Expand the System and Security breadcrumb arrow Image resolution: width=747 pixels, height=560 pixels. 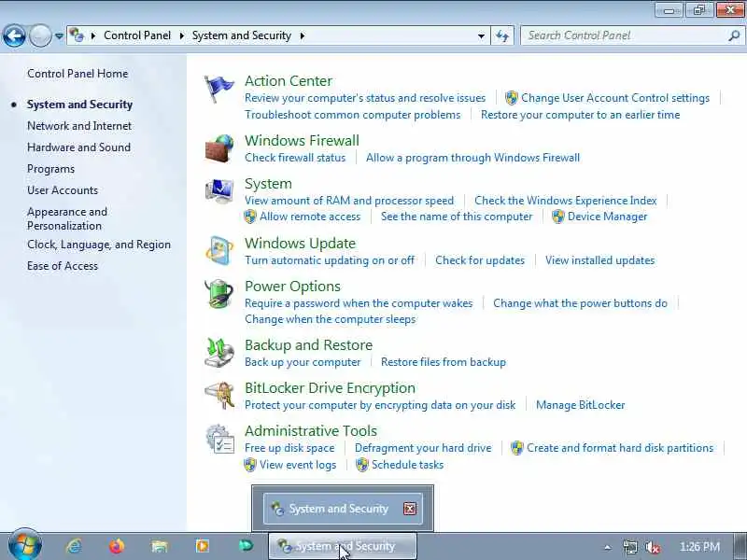pyautogui.click(x=302, y=35)
